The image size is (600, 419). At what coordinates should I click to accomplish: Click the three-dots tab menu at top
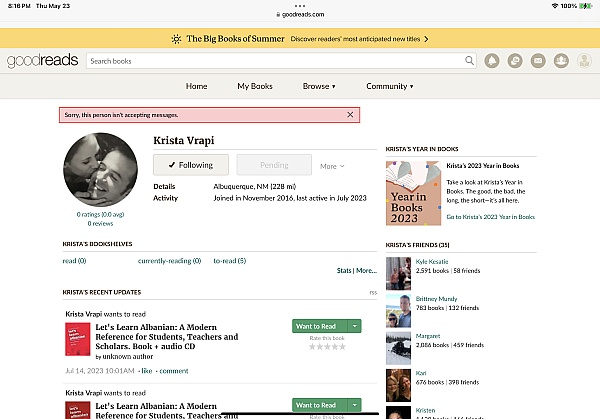(300, 6)
